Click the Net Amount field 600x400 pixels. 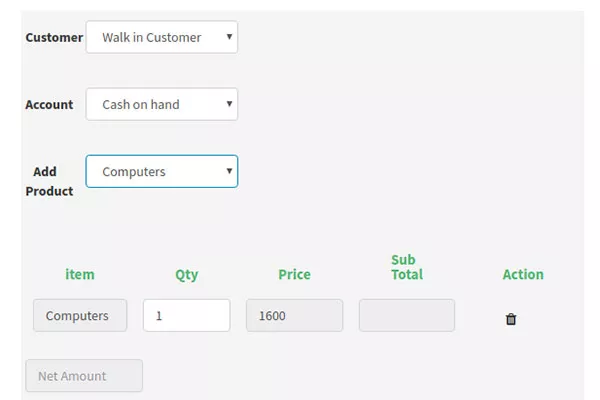pyautogui.click(x=84, y=376)
